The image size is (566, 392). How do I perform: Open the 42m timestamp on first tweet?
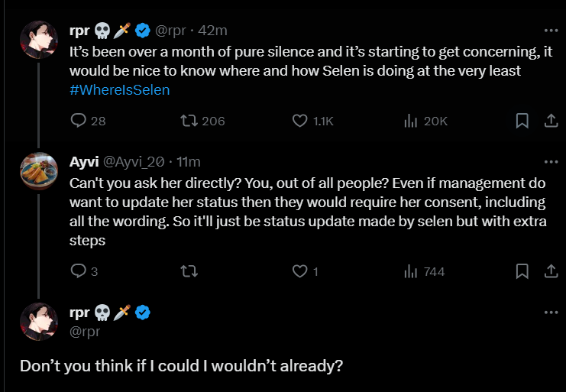[212, 31]
